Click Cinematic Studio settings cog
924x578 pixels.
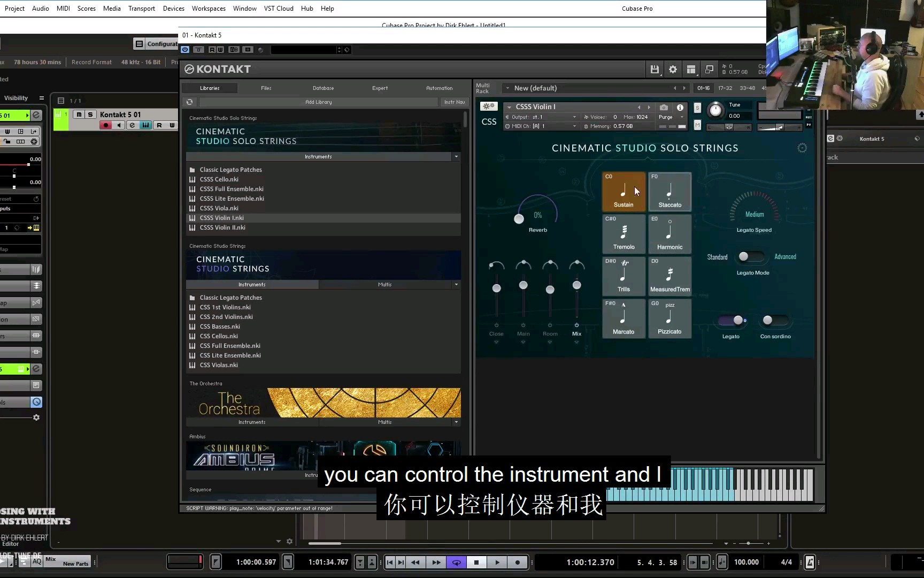click(802, 148)
